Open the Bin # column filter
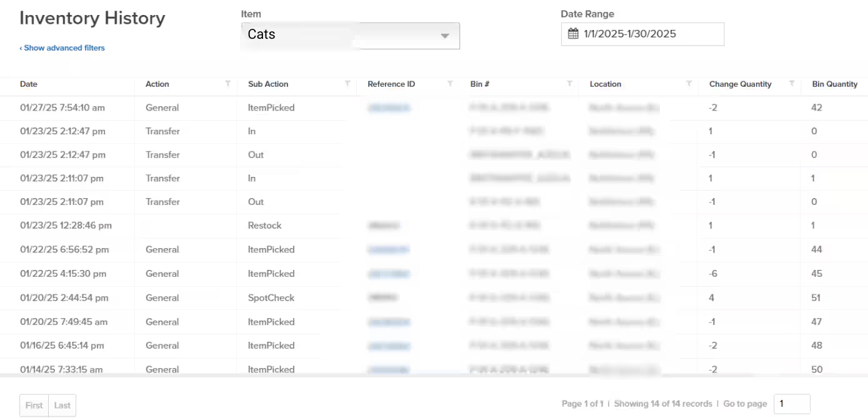Screen dimensions: 868x418 [569, 83]
